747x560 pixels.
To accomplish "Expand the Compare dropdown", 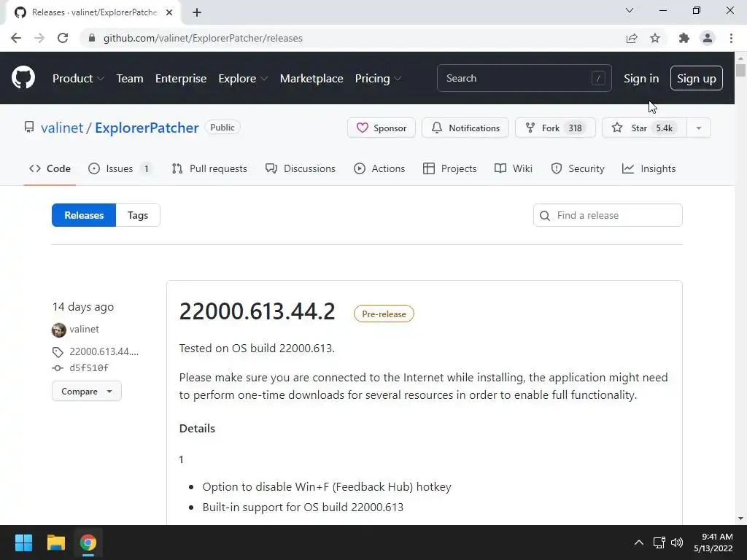I will coord(87,391).
